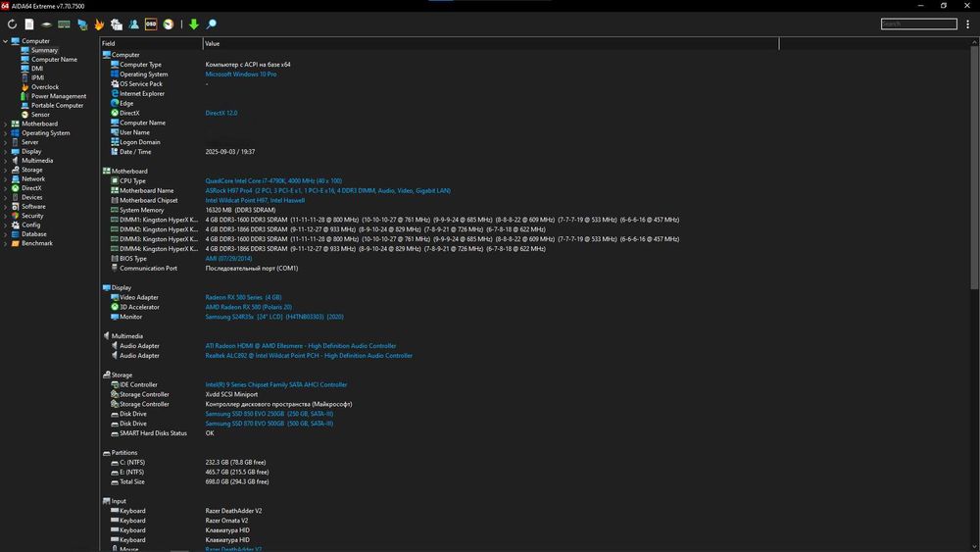980x552 pixels.
Task: Click the Motherboard icon in tree
Action: tap(15, 124)
